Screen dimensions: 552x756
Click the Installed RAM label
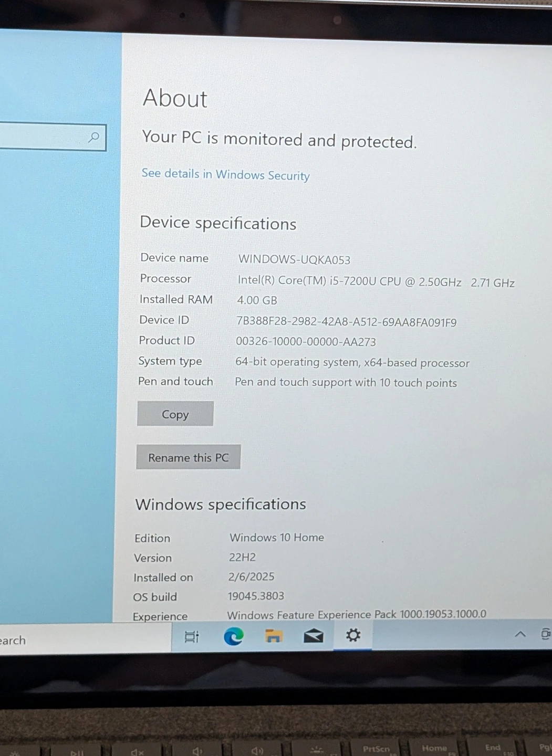click(x=176, y=299)
